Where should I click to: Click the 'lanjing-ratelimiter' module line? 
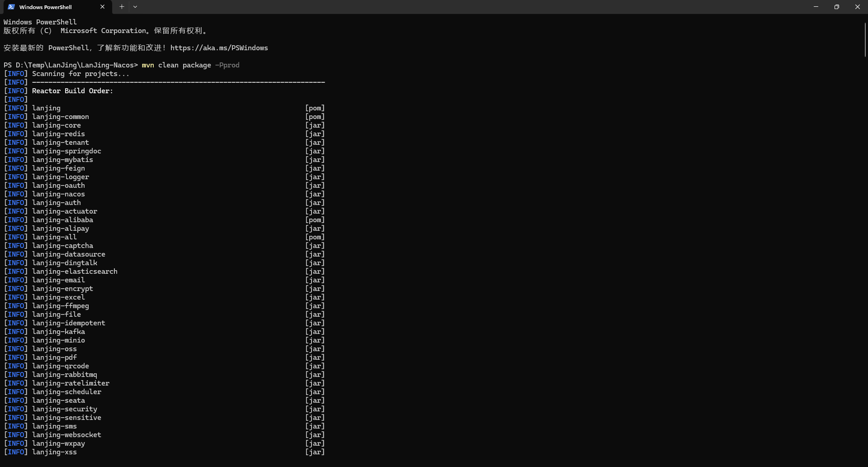(x=71, y=383)
